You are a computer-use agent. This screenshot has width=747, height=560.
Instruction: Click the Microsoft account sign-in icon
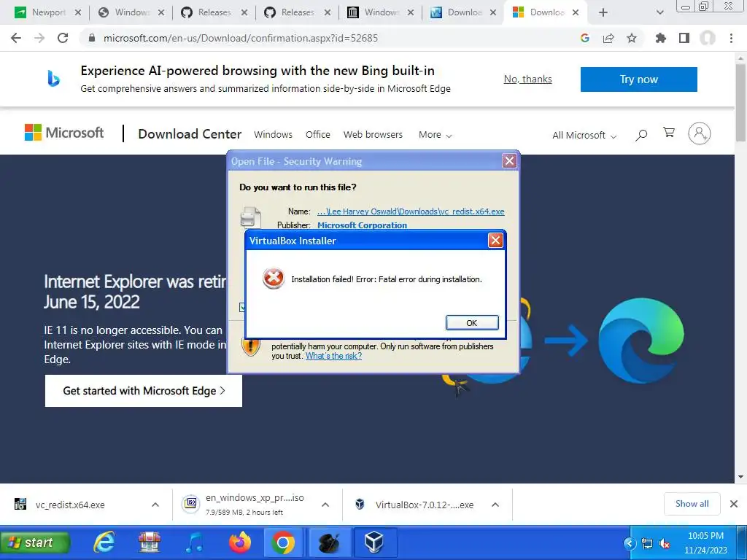(x=700, y=133)
